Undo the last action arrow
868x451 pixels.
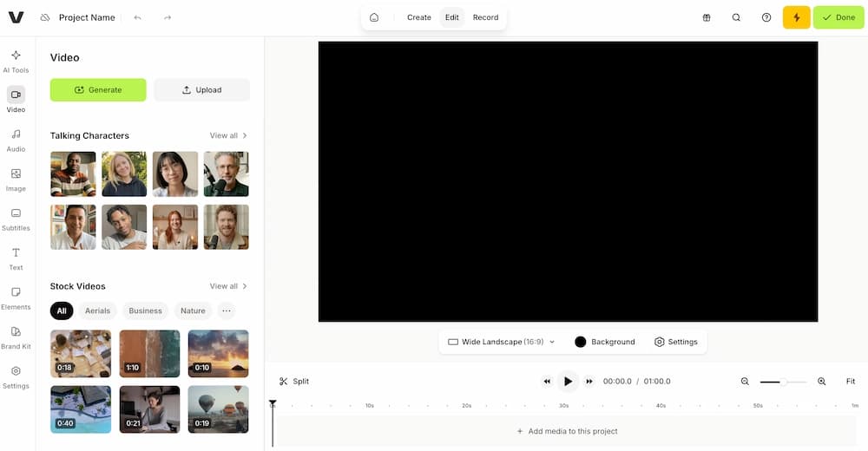pos(137,17)
